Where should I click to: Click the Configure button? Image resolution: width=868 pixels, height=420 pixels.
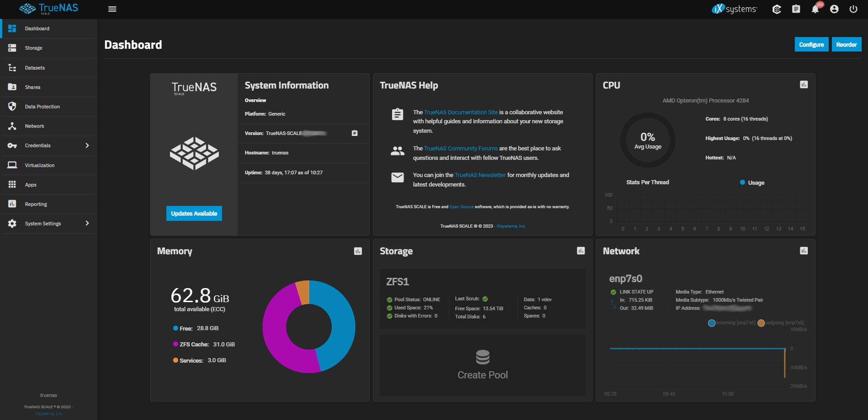(811, 44)
